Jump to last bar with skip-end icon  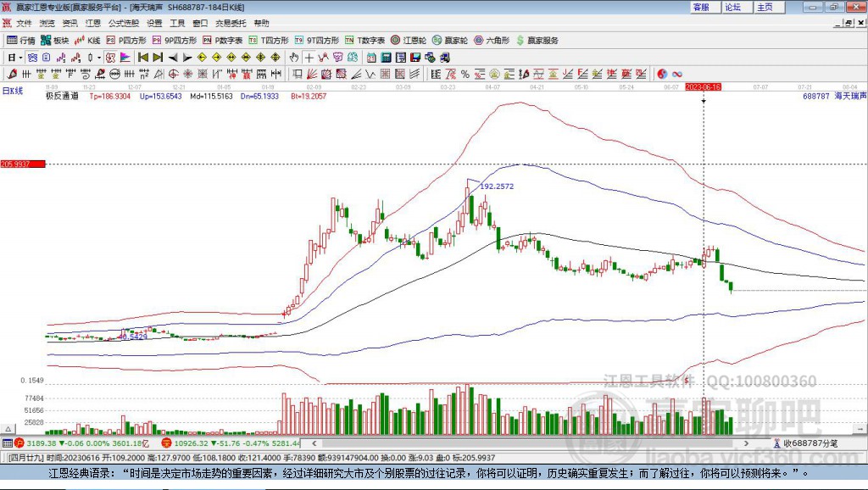pos(158,58)
